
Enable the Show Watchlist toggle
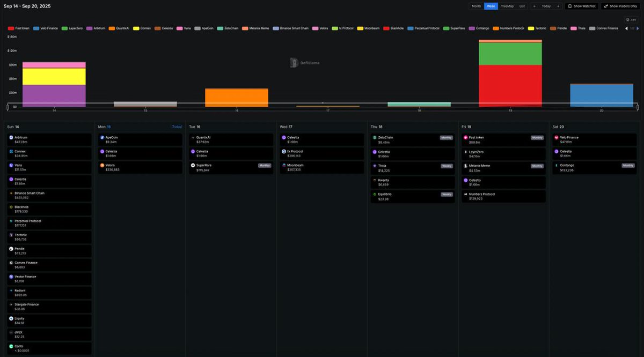[581, 6]
